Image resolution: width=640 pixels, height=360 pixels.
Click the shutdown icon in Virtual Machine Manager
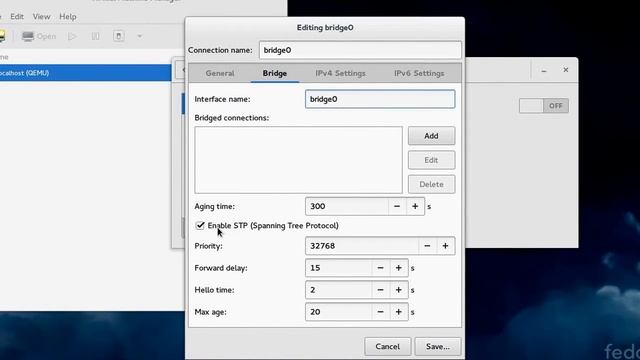(119, 36)
